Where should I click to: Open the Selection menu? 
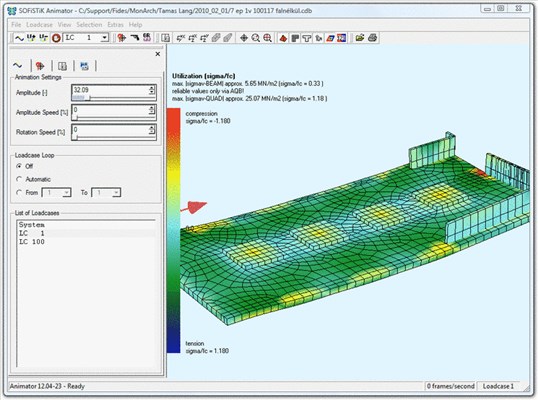click(89, 25)
